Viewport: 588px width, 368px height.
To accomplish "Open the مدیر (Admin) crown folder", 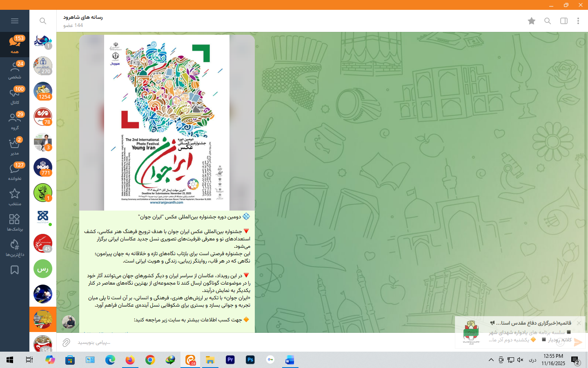I will click(x=15, y=146).
